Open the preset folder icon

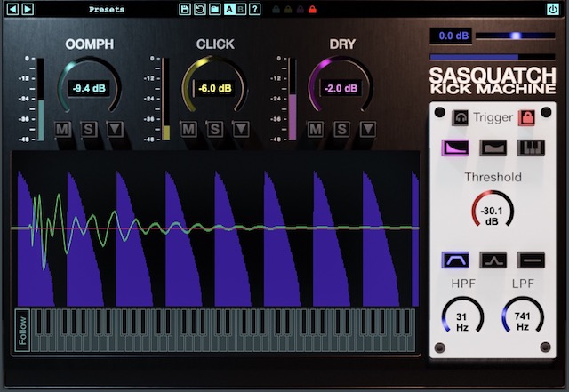click(x=214, y=10)
